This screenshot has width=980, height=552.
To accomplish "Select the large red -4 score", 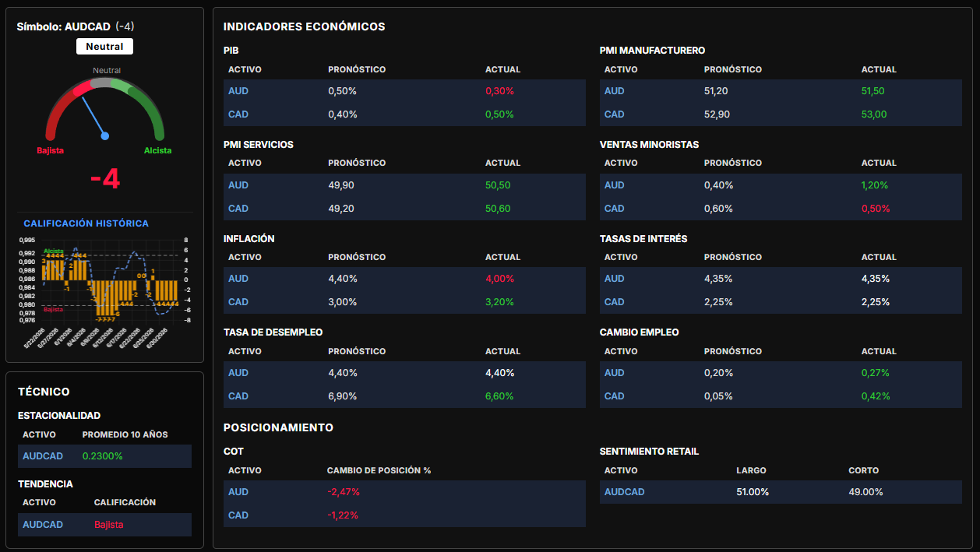I will pos(104,180).
